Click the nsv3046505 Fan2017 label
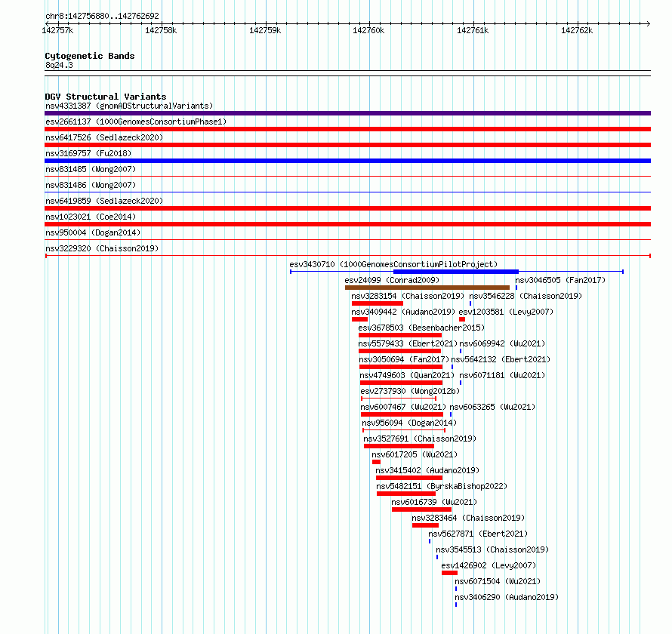This screenshot has width=672, height=634. (x=560, y=280)
